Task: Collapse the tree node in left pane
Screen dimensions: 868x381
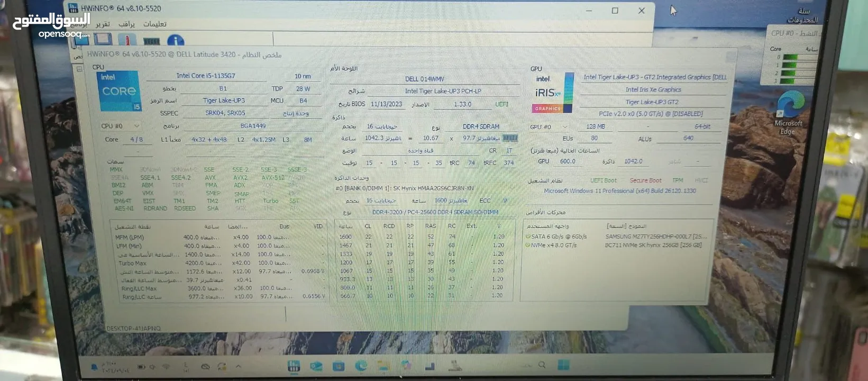Action: click(79, 69)
